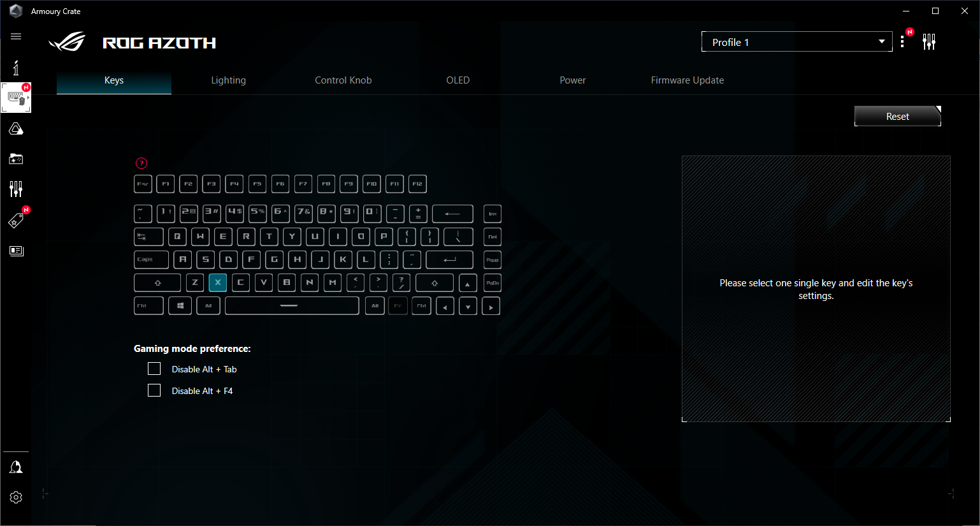
Task: Open the News icon in sidebar
Action: pos(16,251)
